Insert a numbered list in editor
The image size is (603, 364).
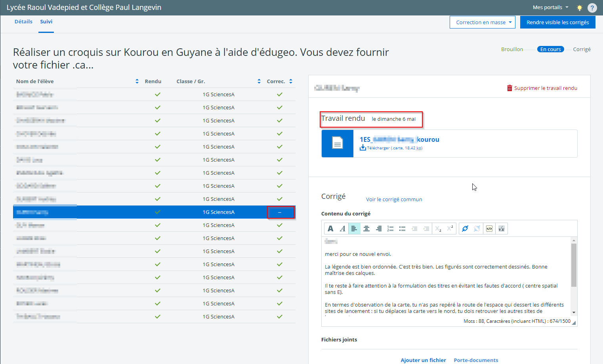[x=390, y=229]
